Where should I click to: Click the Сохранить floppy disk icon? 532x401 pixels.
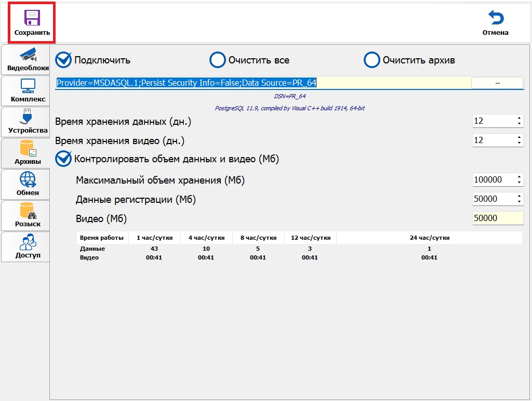pos(32,18)
